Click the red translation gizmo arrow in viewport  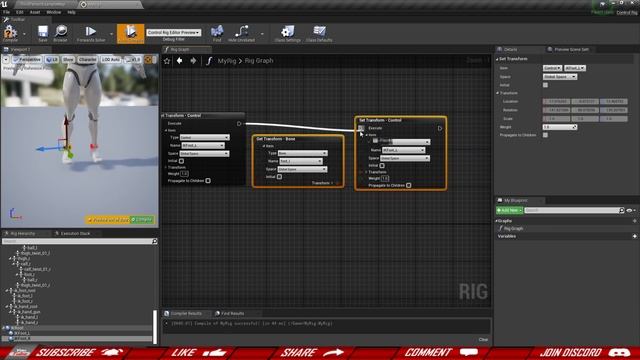[x=66, y=130]
